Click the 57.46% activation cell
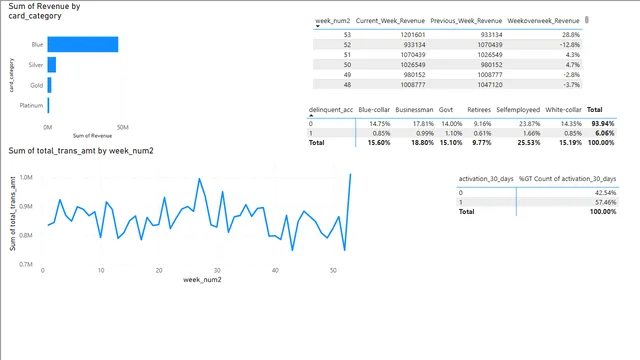640x360 pixels. click(605, 202)
